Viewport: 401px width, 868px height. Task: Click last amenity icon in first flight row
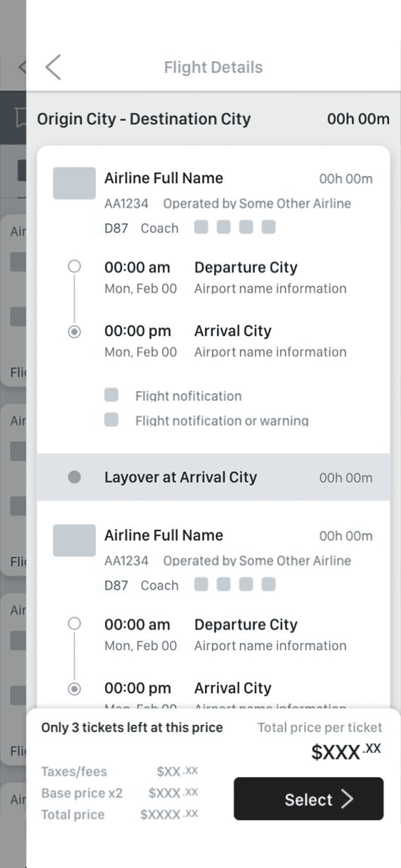(268, 227)
